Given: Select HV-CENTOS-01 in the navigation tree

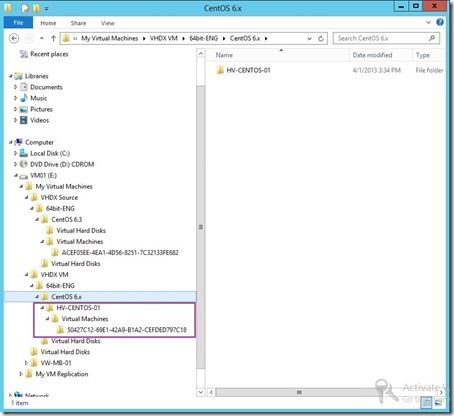Looking at the screenshot, I should pyautogui.click(x=78, y=307).
